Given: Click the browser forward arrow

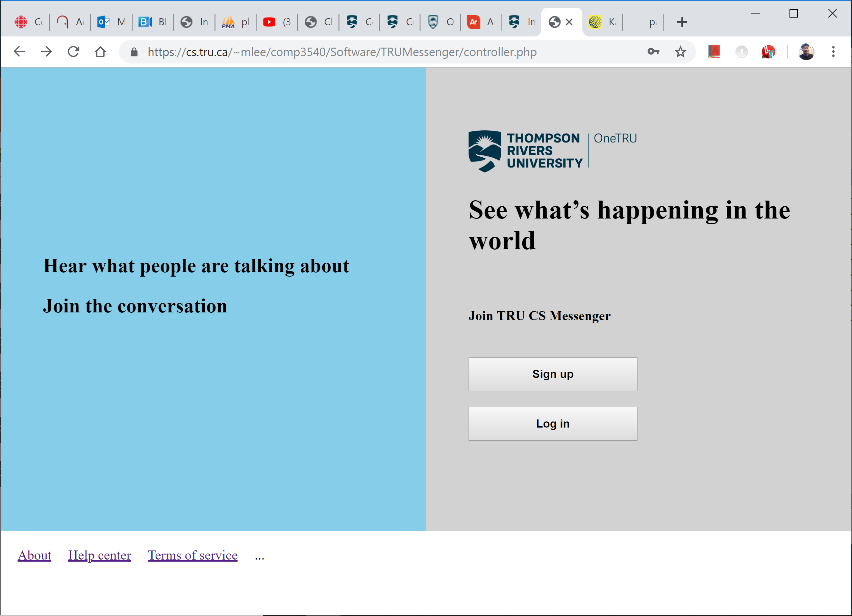Looking at the screenshot, I should click(x=46, y=51).
